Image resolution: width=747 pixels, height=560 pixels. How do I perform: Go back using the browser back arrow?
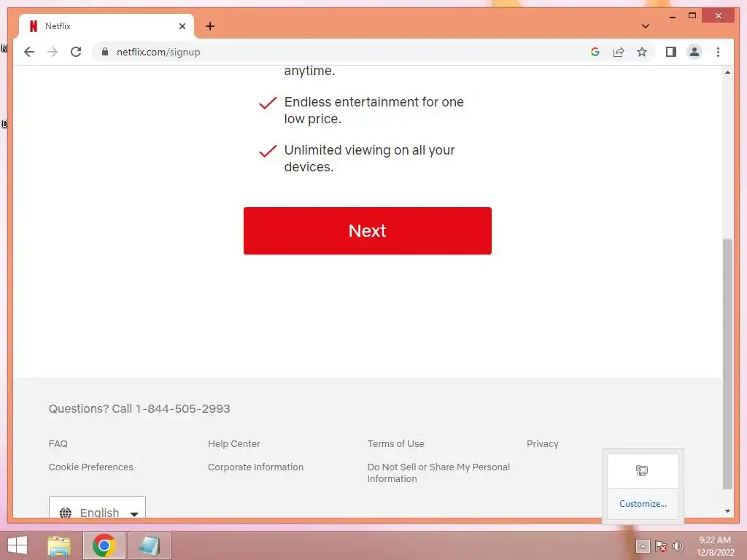point(29,52)
